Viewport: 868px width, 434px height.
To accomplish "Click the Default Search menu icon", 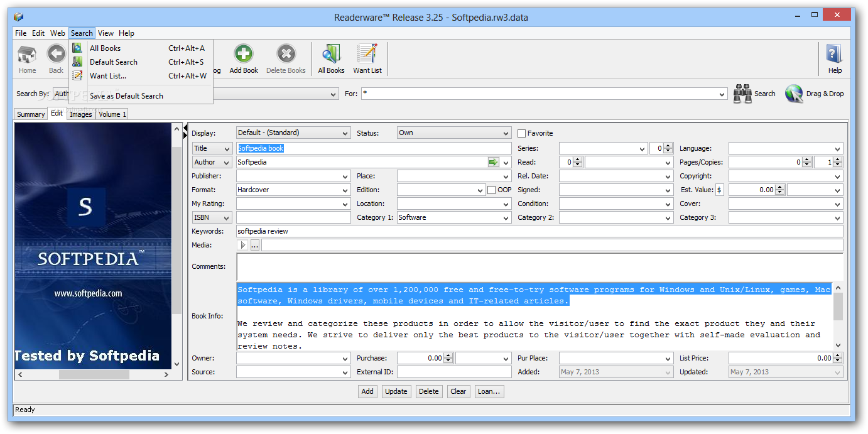I will (77, 62).
